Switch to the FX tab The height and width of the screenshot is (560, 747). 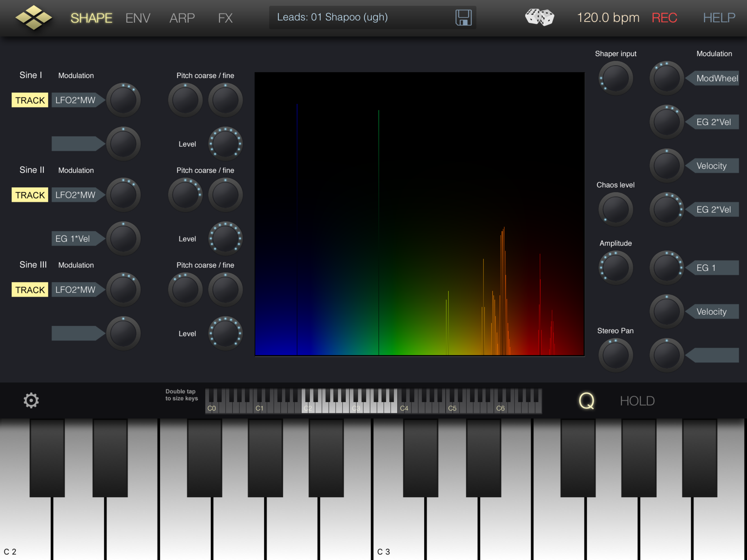pos(225,18)
